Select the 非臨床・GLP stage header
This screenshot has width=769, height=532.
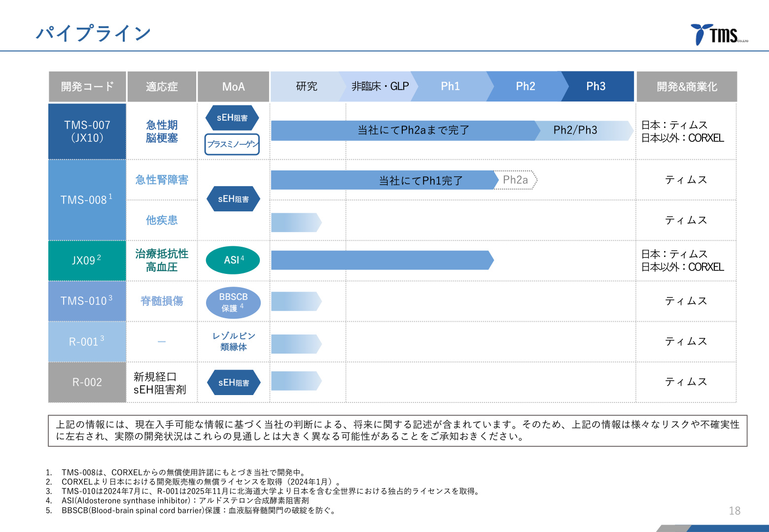pos(380,86)
